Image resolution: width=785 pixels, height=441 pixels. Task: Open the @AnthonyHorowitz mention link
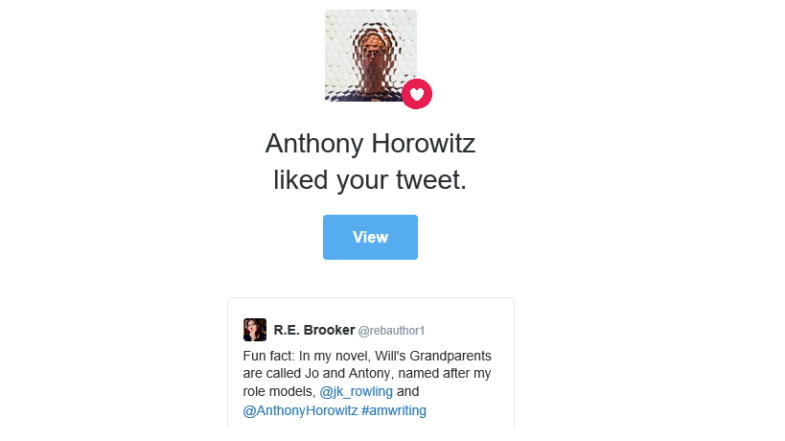[300, 410]
